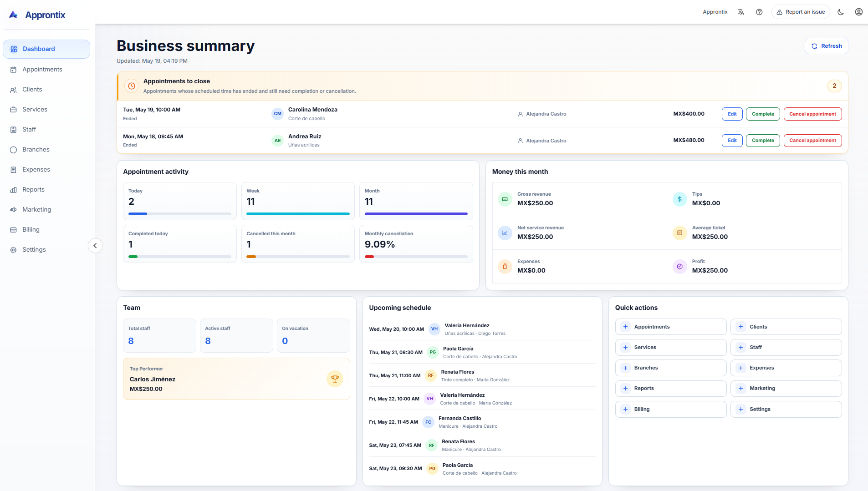
Task: Open Reports from the sidebar
Action: [x=46, y=190]
